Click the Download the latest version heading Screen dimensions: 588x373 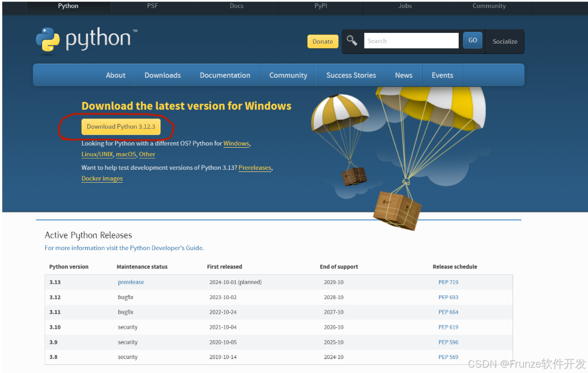coord(186,106)
